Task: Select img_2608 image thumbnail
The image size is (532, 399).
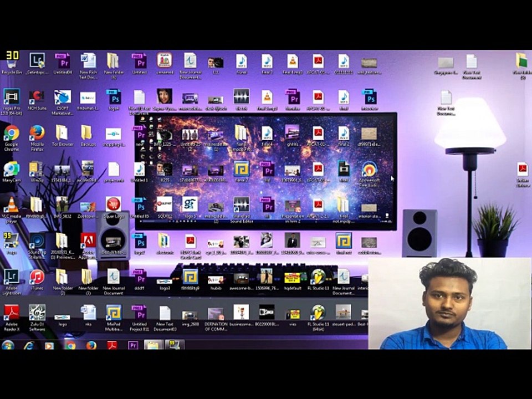Action: [190, 318]
